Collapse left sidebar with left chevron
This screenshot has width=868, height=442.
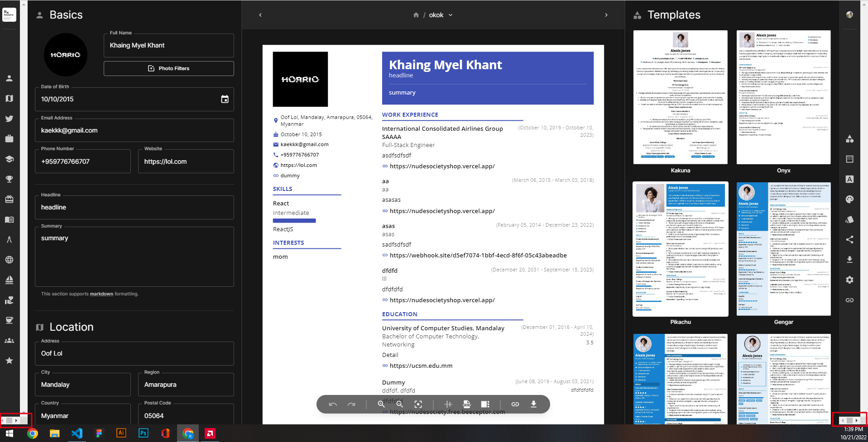coord(260,15)
